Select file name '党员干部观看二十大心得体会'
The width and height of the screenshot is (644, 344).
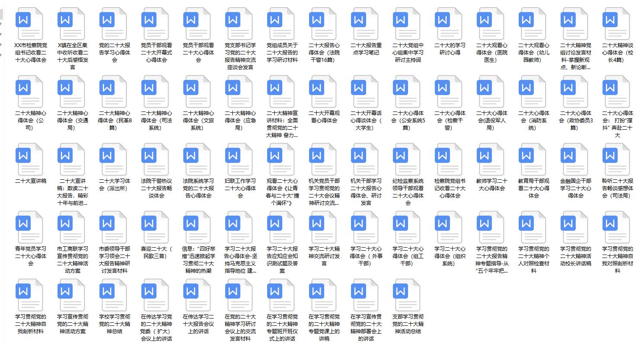point(198,52)
